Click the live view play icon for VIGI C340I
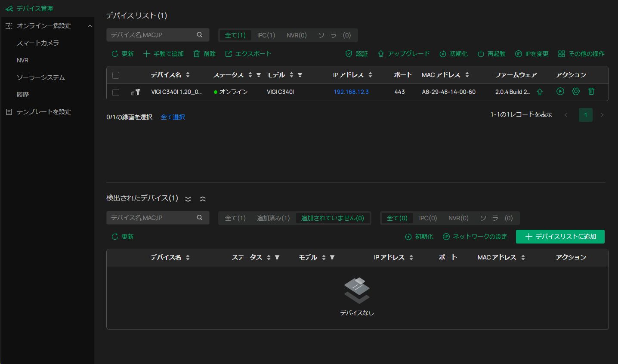The height and width of the screenshot is (364, 618). click(560, 91)
